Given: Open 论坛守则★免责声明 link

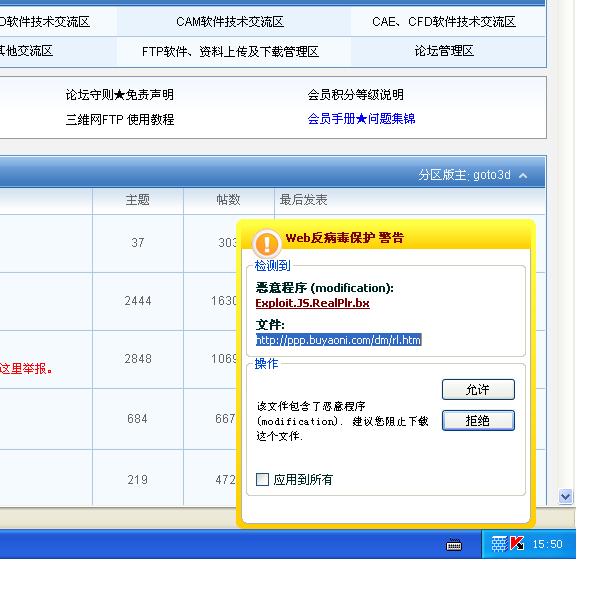Looking at the screenshot, I should click(x=120, y=95).
